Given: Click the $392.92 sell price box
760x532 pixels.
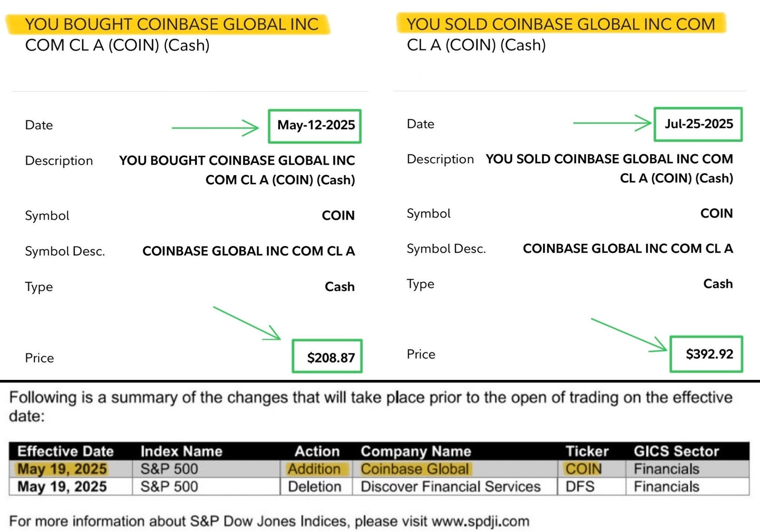Looking at the screenshot, I should pyautogui.click(x=706, y=354).
